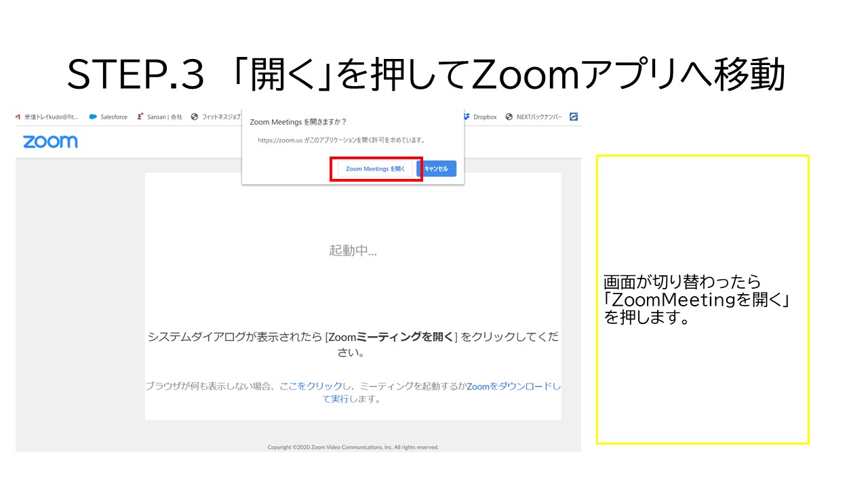Click the "Zoomをダウンロードして実行" link
This screenshot has height=488, width=868.
pos(513,386)
